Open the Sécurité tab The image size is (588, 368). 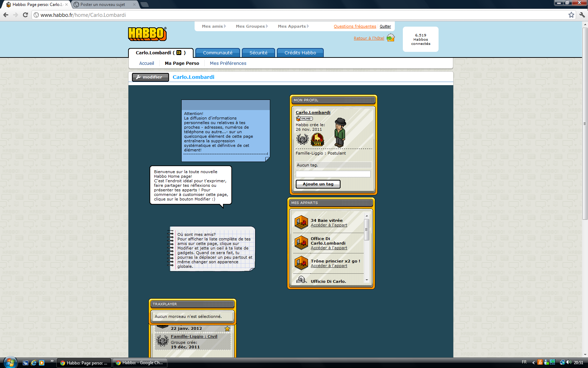(x=258, y=53)
